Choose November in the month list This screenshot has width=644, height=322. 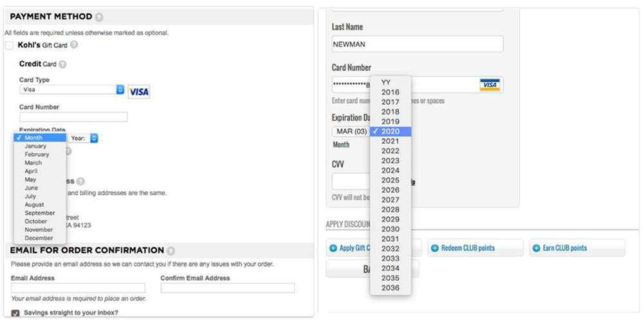coord(40,230)
